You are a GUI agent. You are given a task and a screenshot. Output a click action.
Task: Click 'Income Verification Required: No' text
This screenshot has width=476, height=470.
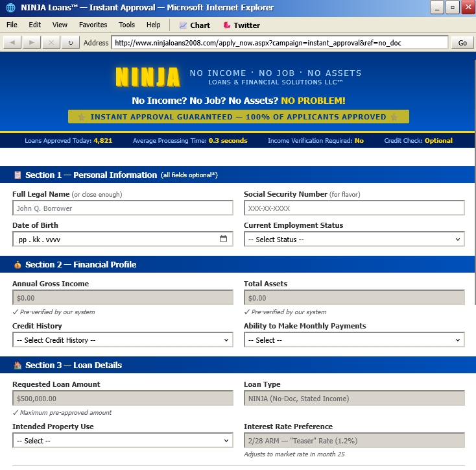(316, 141)
